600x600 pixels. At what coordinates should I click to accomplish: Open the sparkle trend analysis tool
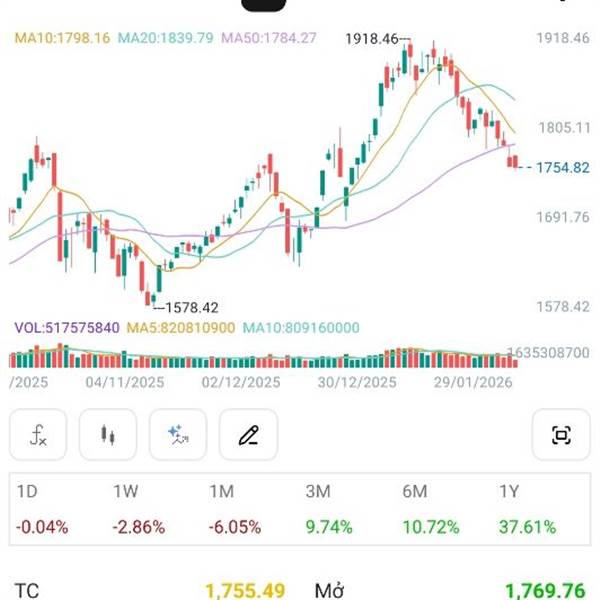point(178,435)
